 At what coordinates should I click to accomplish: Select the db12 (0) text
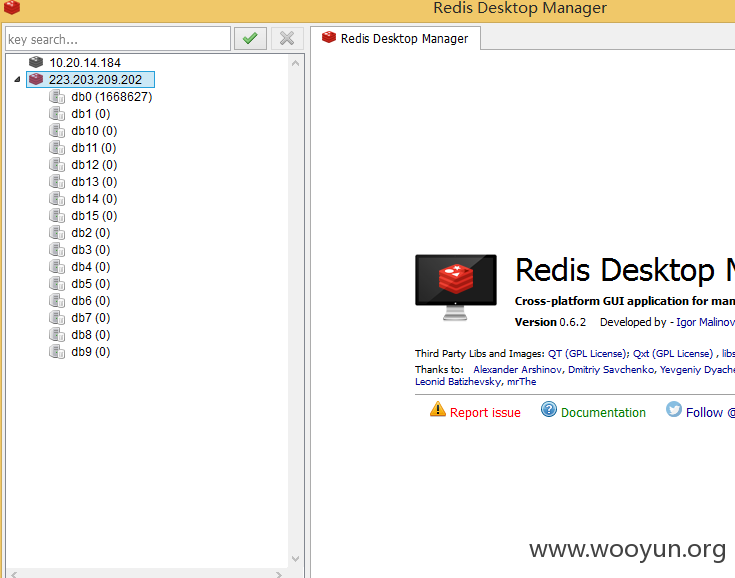coord(94,165)
